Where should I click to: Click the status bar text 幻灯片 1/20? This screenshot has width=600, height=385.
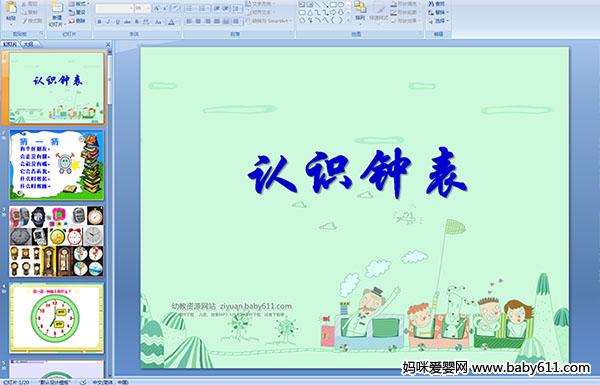click(16, 382)
